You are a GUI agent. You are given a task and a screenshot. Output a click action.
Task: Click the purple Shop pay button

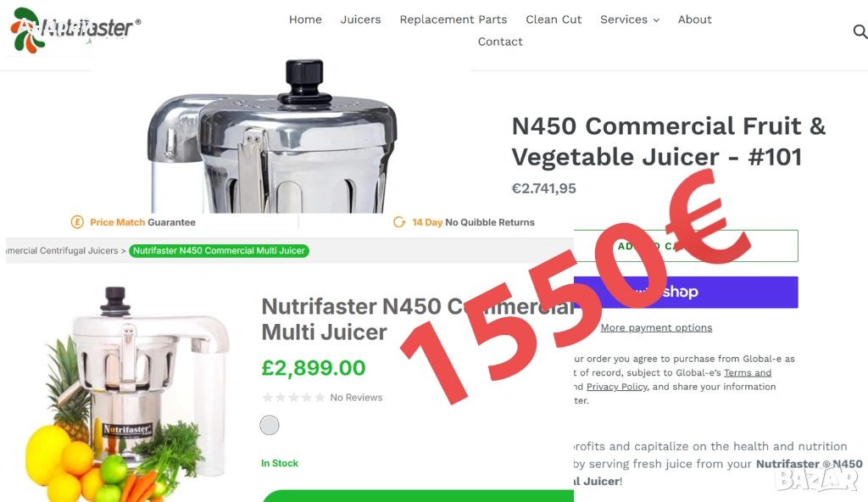[x=686, y=292]
